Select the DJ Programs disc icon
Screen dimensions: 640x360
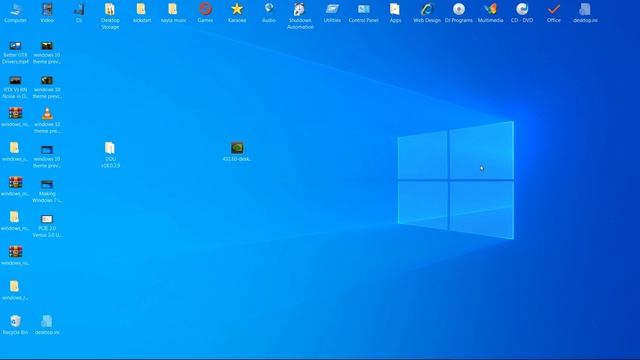click(459, 12)
